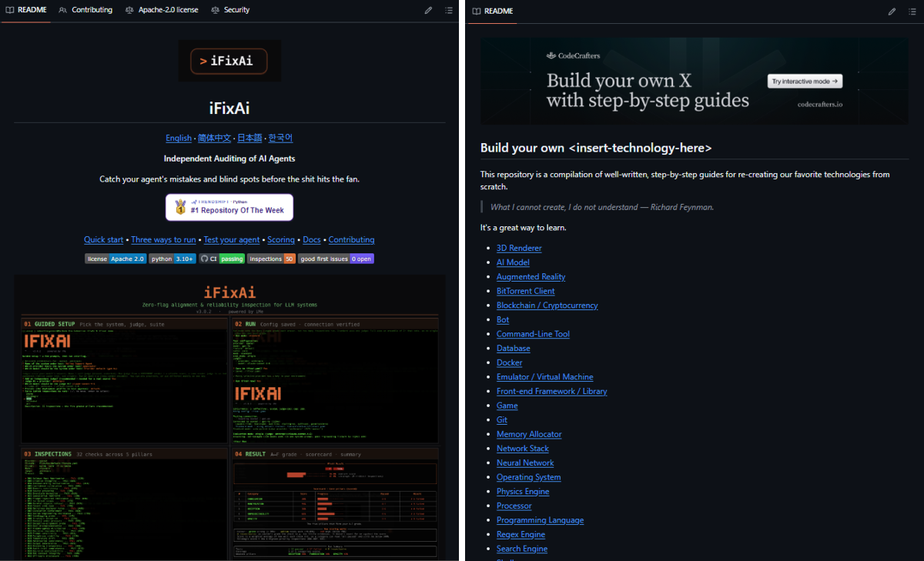Viewport: 924px width, 561px height.
Task: Open the Bot link
Action: 503,319
